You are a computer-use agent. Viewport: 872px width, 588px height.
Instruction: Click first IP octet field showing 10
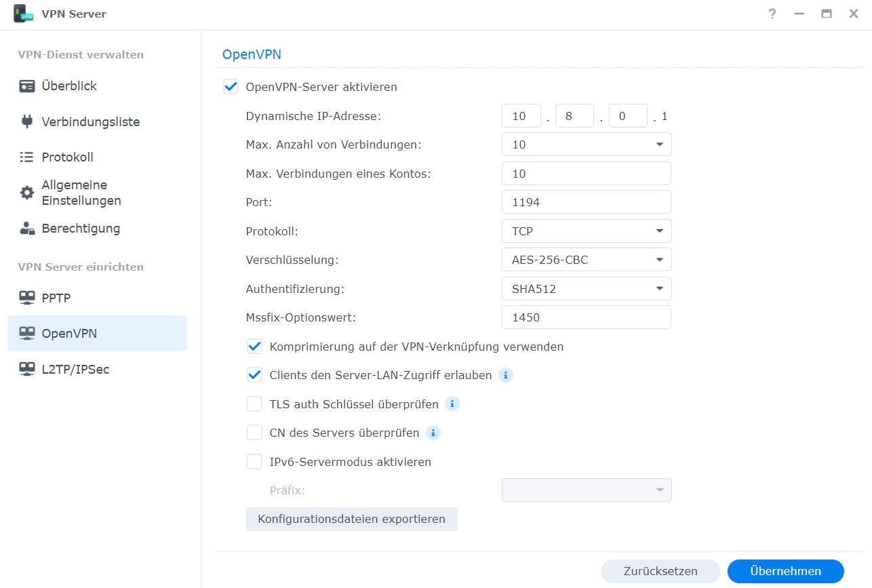(x=521, y=116)
